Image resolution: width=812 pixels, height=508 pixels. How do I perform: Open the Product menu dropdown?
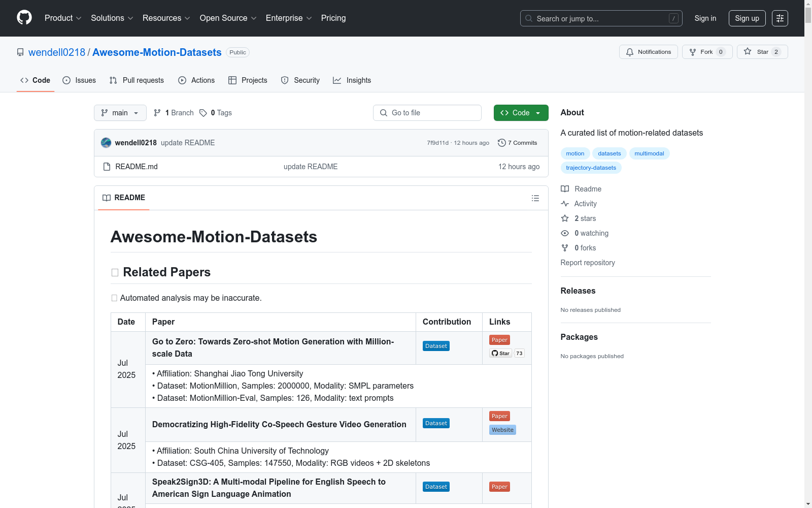[62, 18]
